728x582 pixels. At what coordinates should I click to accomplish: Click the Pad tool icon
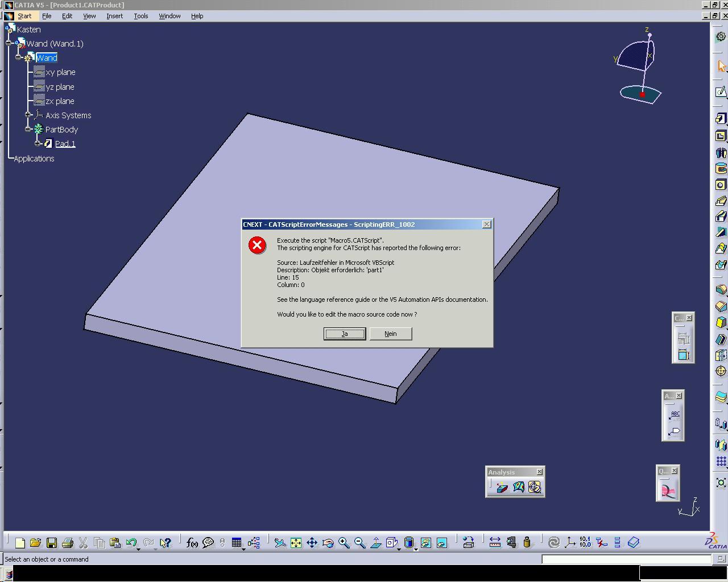click(x=721, y=119)
